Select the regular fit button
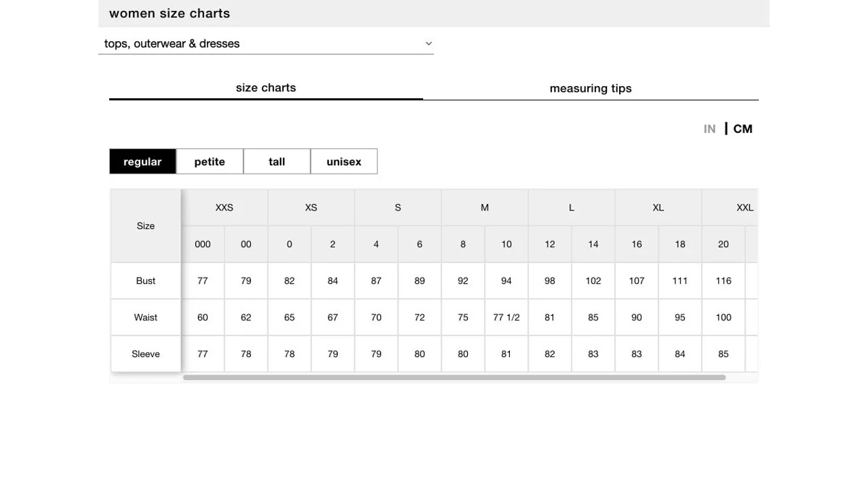868x488 pixels. point(142,161)
